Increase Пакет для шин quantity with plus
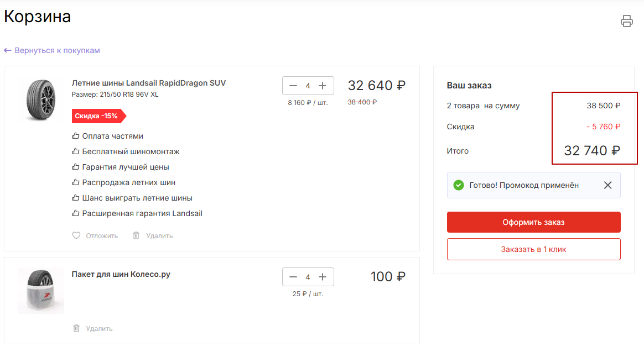The width and height of the screenshot is (644, 352). click(323, 277)
